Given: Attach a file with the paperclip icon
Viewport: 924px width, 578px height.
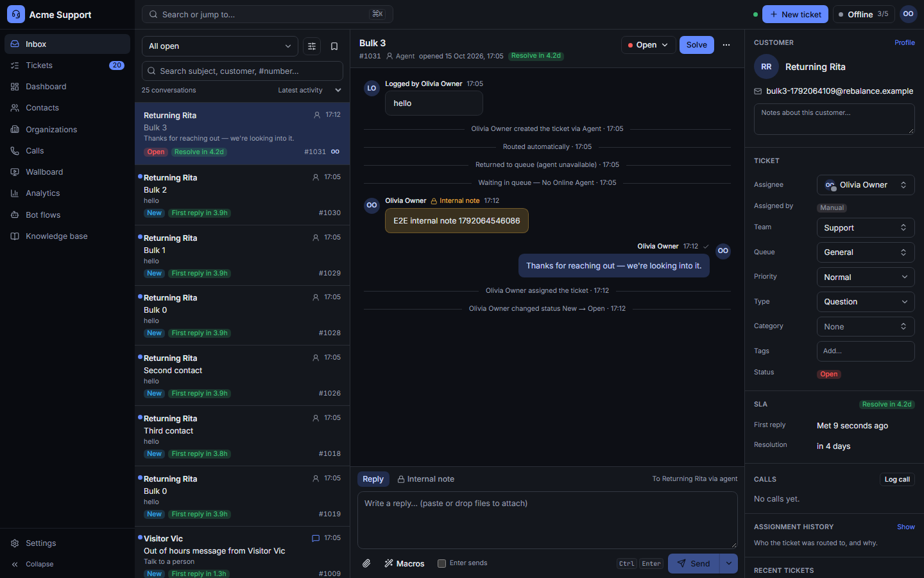Looking at the screenshot, I should (x=366, y=563).
